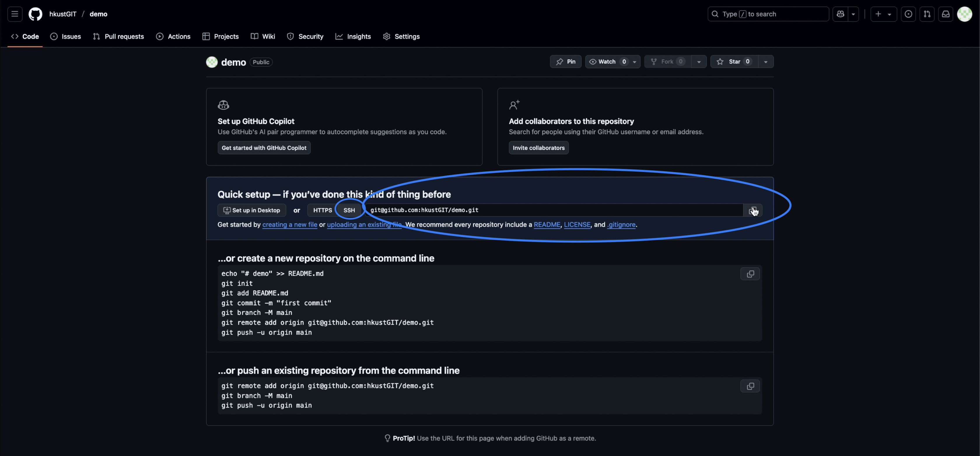Click Invite collaborators

538,148
